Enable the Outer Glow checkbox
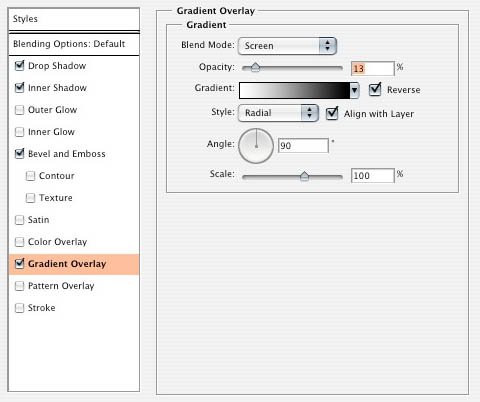This screenshot has height=402, width=480. click(20, 110)
